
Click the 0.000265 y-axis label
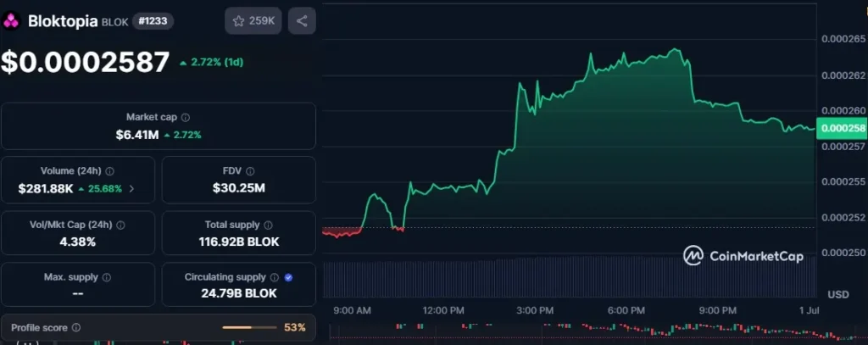pyautogui.click(x=843, y=39)
